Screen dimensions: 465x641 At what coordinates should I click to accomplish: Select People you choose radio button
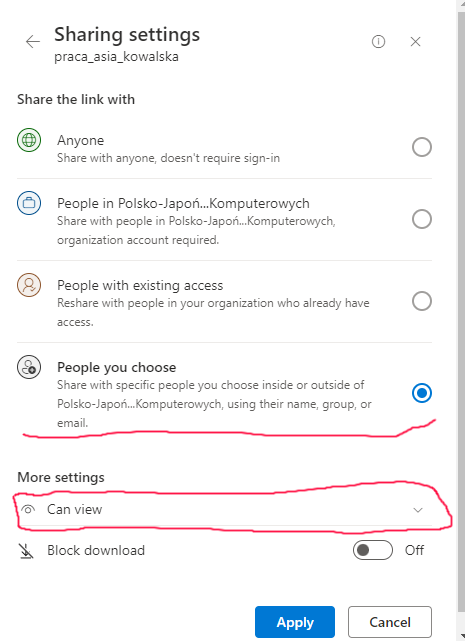422,393
